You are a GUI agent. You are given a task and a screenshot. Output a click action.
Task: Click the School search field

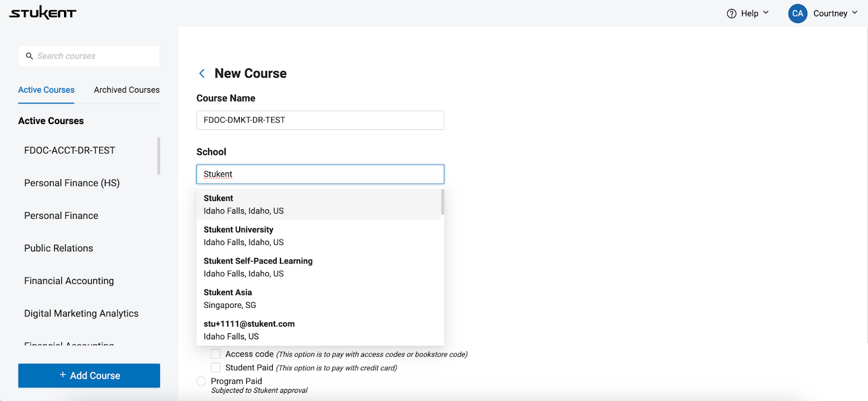click(320, 174)
